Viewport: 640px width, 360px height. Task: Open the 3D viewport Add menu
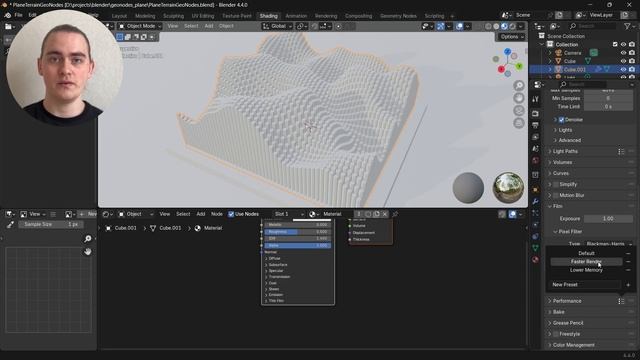pos(209,26)
